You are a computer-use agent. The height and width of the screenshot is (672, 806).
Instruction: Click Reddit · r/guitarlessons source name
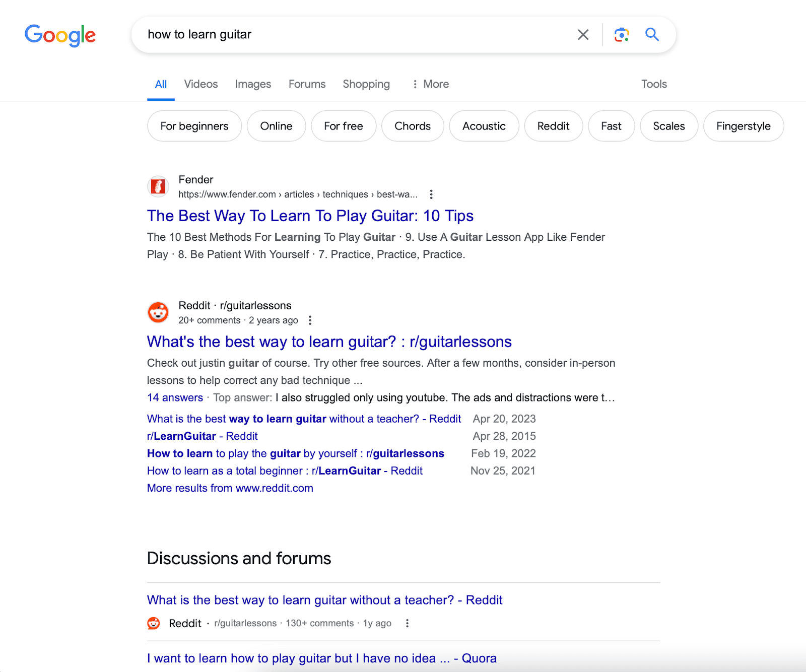click(x=235, y=306)
